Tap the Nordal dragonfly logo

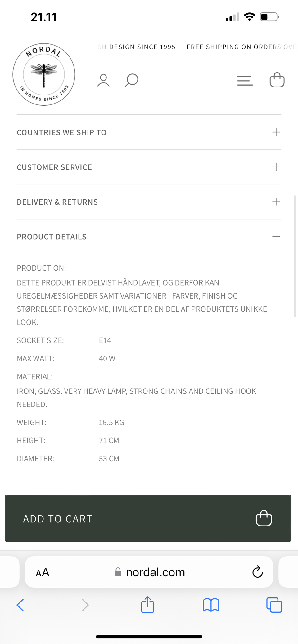click(x=44, y=74)
